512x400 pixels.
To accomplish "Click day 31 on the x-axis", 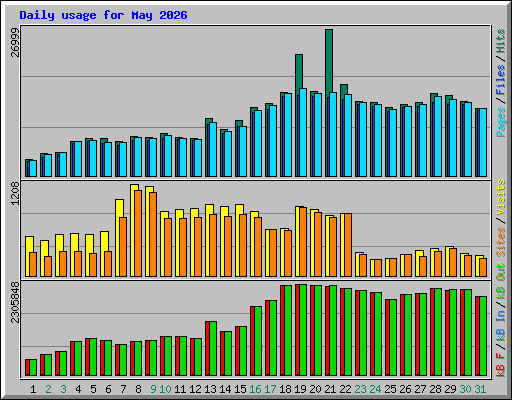I will pyautogui.click(x=480, y=389).
